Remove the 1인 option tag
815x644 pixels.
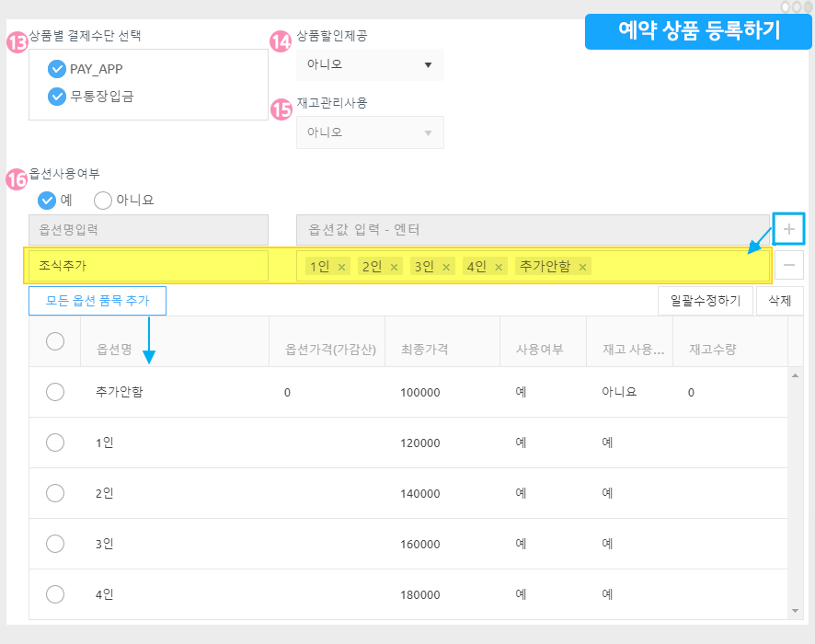coord(342,267)
